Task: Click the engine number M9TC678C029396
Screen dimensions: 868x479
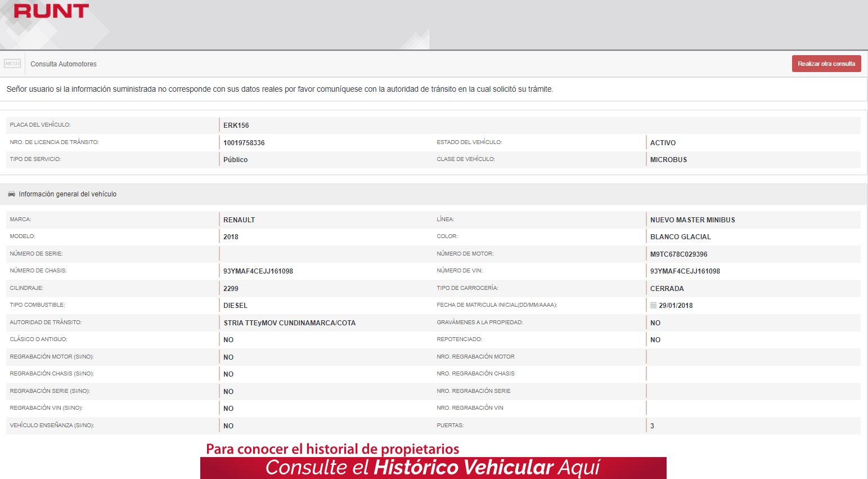Action: click(678, 254)
